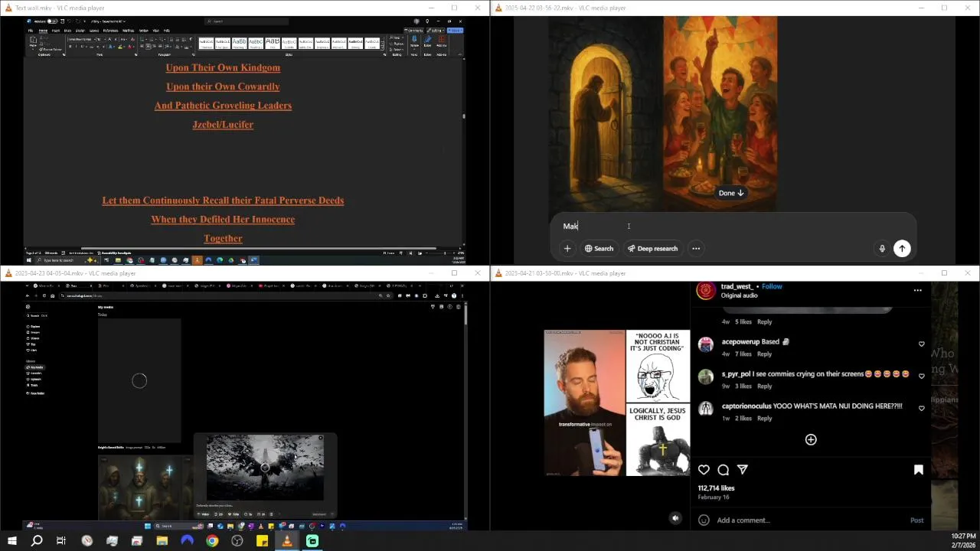Open Chrome from the taskbar
This screenshot has height=551, width=980.
click(x=212, y=541)
